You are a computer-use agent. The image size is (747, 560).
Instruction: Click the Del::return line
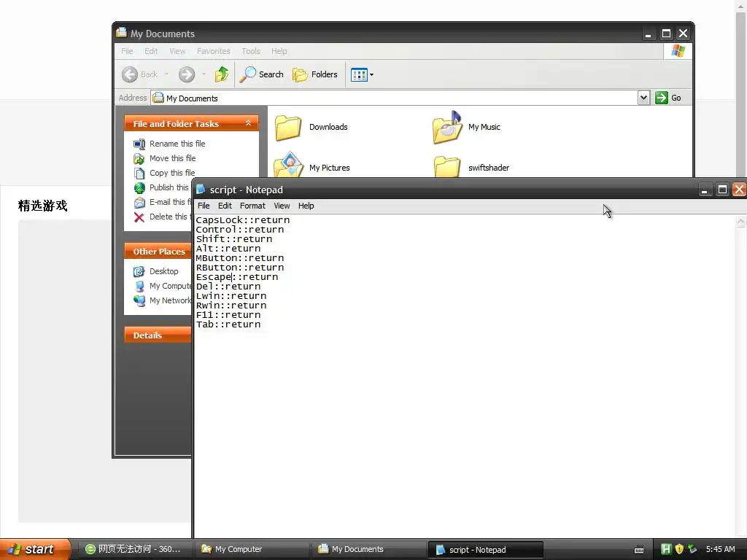[x=228, y=287]
